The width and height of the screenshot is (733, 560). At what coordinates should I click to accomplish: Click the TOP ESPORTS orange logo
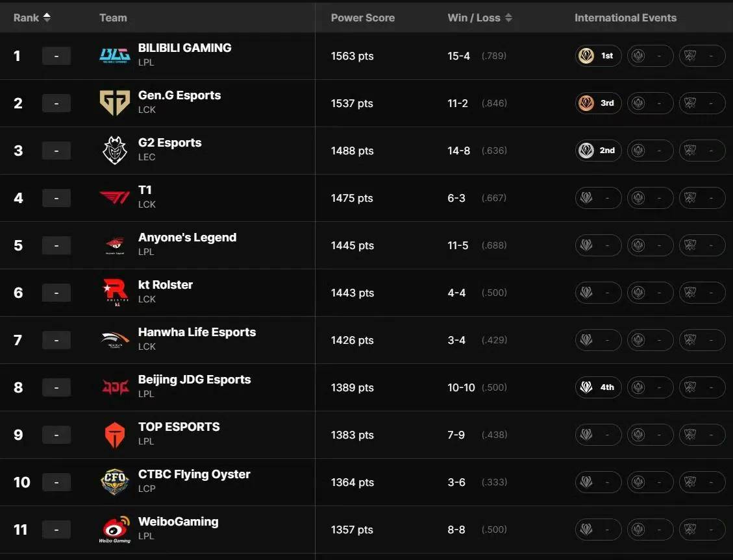[x=115, y=435]
